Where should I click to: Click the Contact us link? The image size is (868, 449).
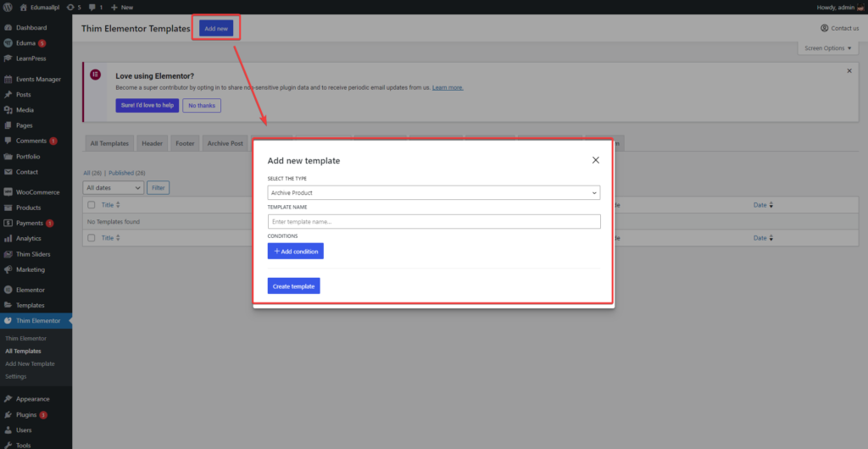(x=840, y=28)
